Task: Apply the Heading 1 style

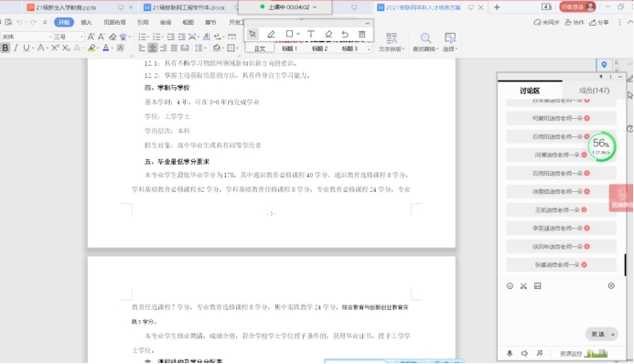Action: (289, 48)
